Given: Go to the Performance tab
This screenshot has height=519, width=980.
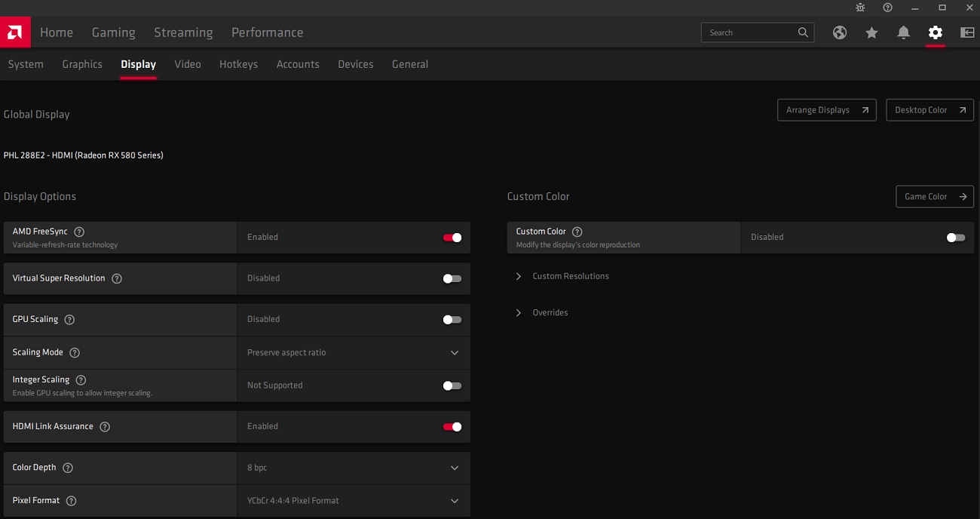Looking at the screenshot, I should 268,32.
